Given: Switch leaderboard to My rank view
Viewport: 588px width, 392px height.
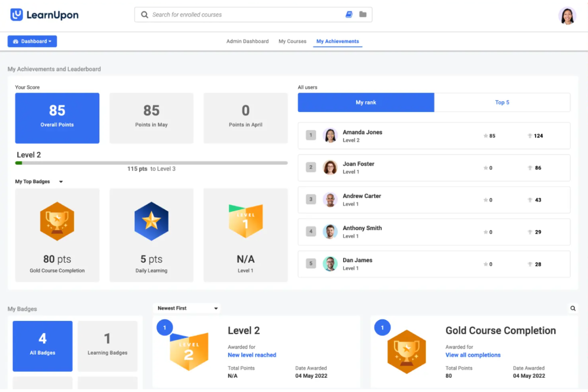Looking at the screenshot, I should point(366,102).
